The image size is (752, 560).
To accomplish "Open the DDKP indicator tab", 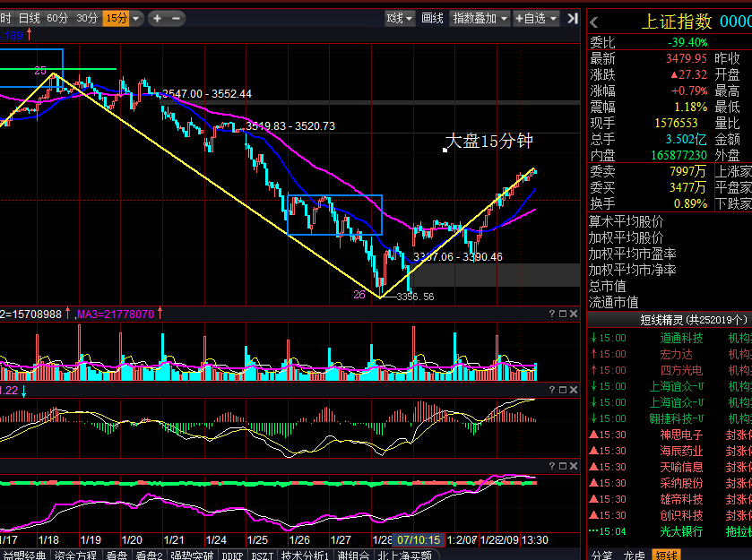I will coord(233,556).
